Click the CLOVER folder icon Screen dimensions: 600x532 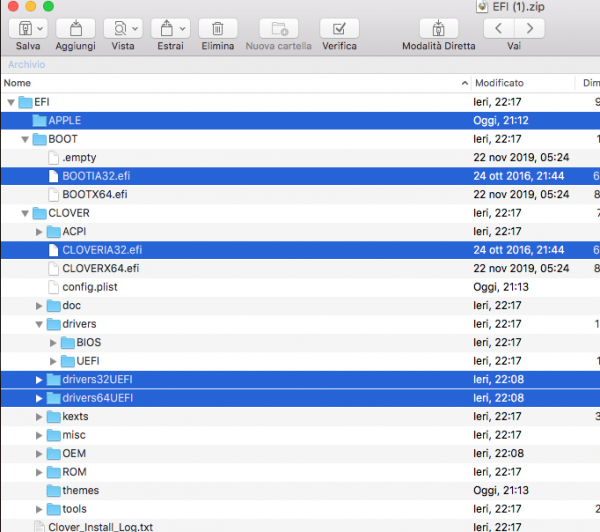point(39,213)
